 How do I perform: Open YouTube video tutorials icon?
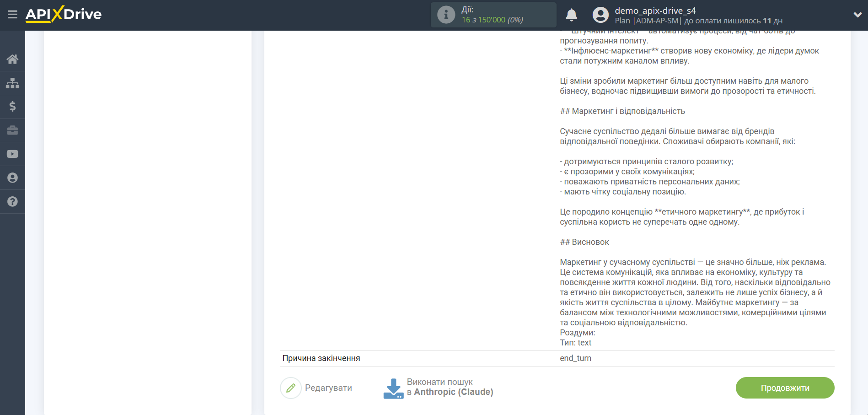pos(12,154)
